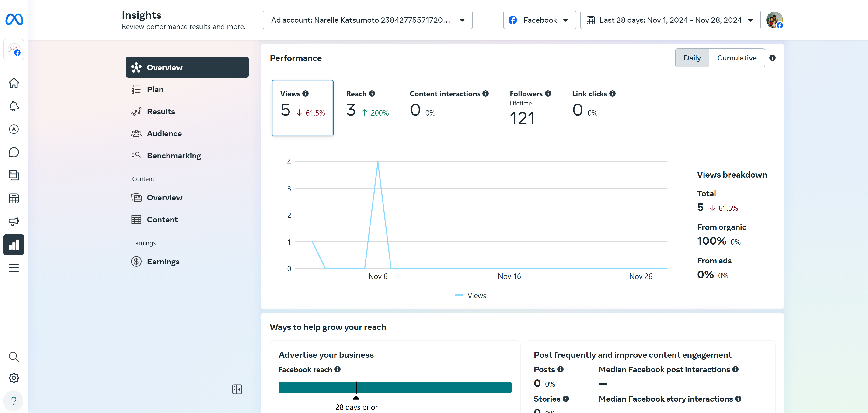Switch to Cumulative performance view

point(737,58)
